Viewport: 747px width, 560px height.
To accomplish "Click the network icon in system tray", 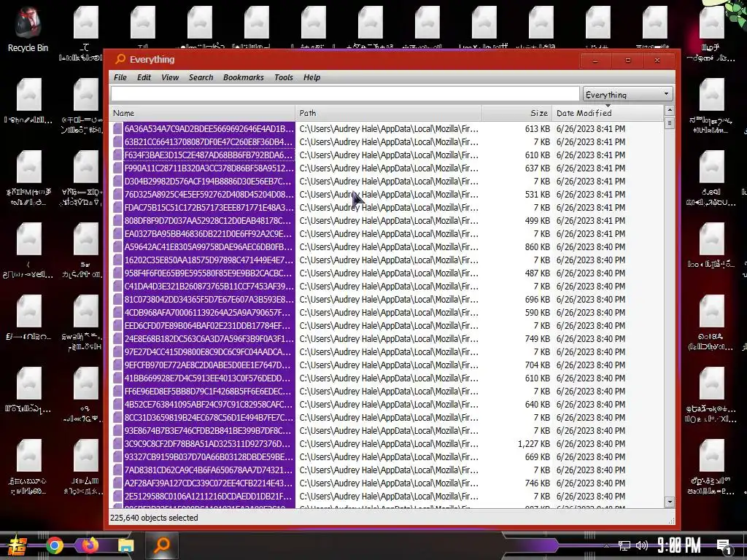I will (x=624, y=545).
